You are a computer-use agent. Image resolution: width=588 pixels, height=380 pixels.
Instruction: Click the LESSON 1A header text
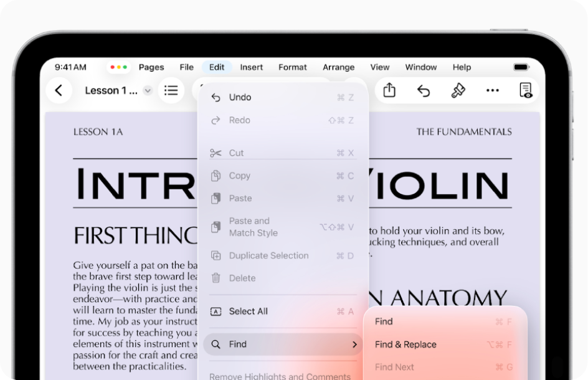[98, 132]
